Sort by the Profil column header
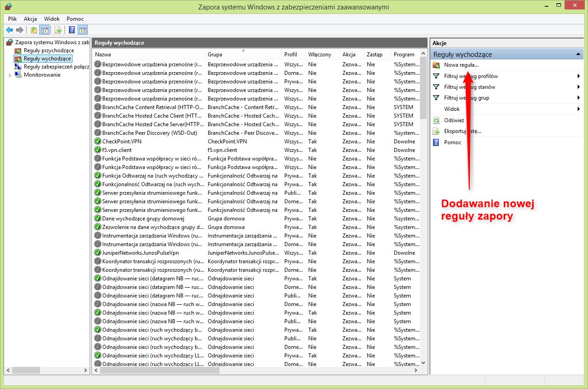The image size is (588, 389). pos(294,55)
